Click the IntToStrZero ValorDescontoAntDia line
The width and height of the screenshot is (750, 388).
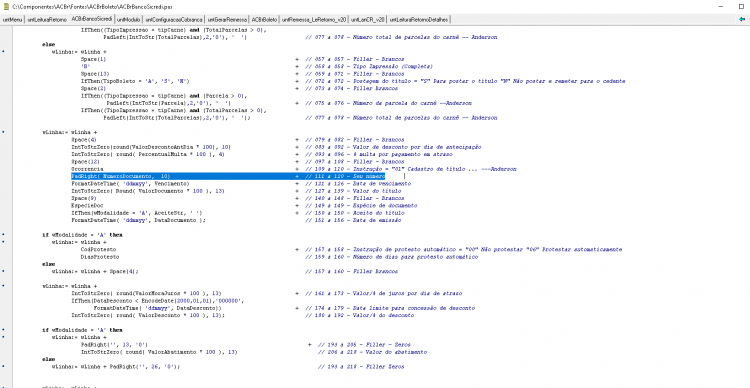[151, 147]
